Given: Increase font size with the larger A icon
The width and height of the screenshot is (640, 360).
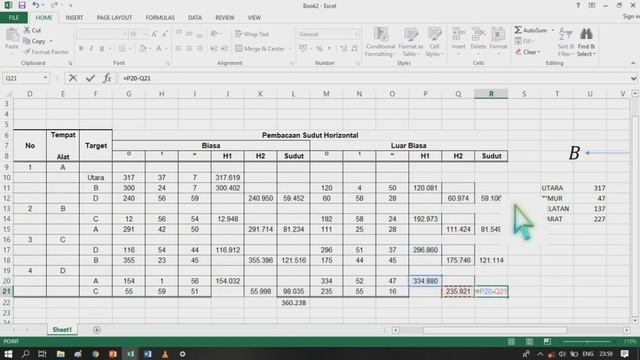Looking at the screenshot, I should (155, 34).
